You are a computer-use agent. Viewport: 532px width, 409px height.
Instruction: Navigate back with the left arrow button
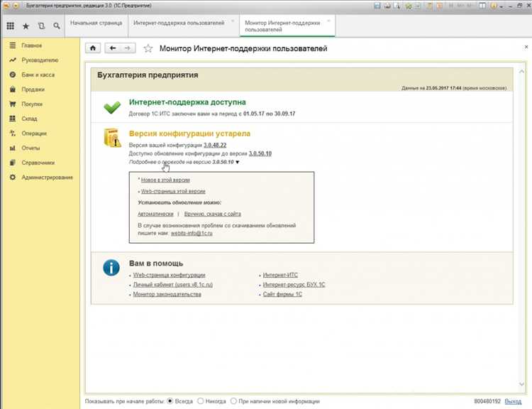113,48
